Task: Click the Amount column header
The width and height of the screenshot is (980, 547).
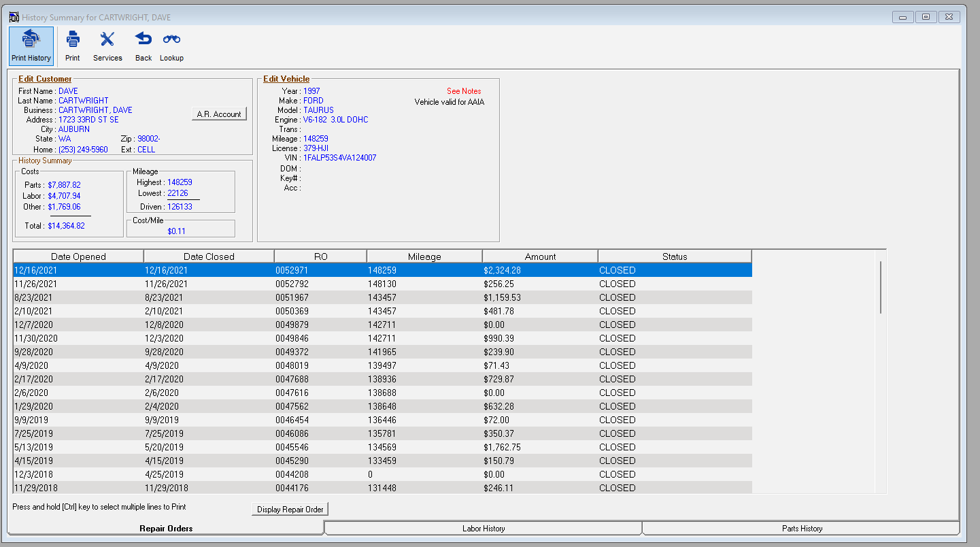Action: (x=541, y=256)
